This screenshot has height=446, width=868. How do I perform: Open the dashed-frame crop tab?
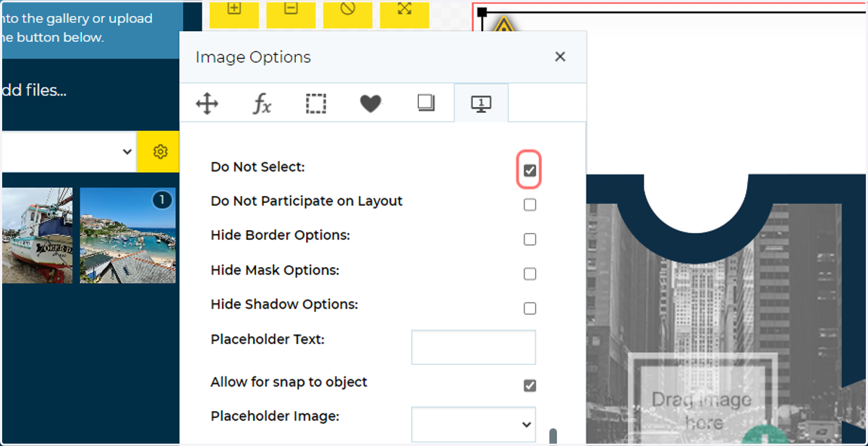tap(316, 104)
